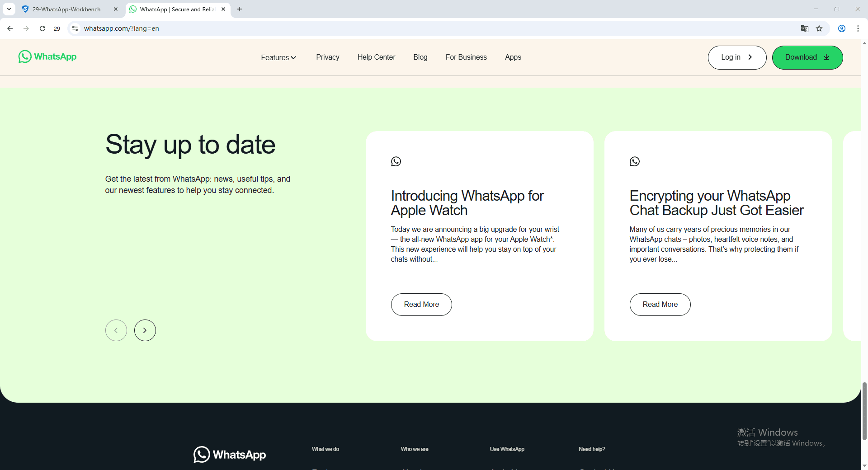The width and height of the screenshot is (868, 470).
Task: Click the WhatsApp logo in the header
Action: 47,56
